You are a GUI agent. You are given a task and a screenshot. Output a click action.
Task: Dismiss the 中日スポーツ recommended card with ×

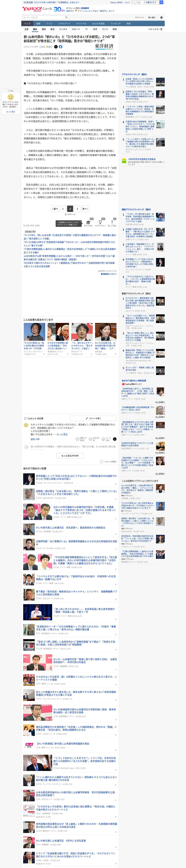pyautogui.click(x=92, y=354)
